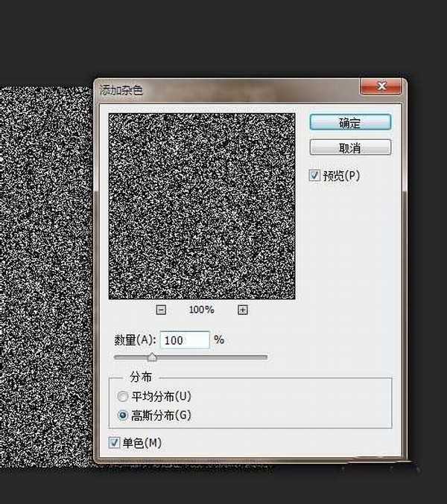
Task: Click the percent sign beside the amount field
Action: click(219, 339)
